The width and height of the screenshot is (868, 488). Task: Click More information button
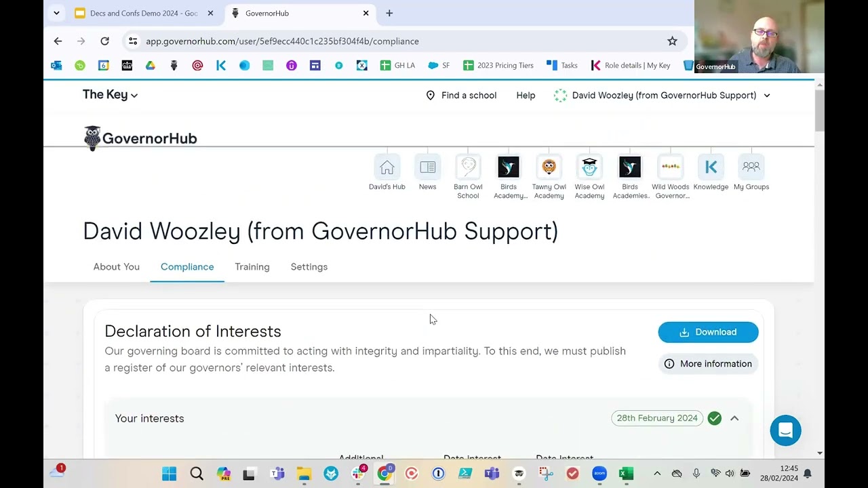point(708,364)
